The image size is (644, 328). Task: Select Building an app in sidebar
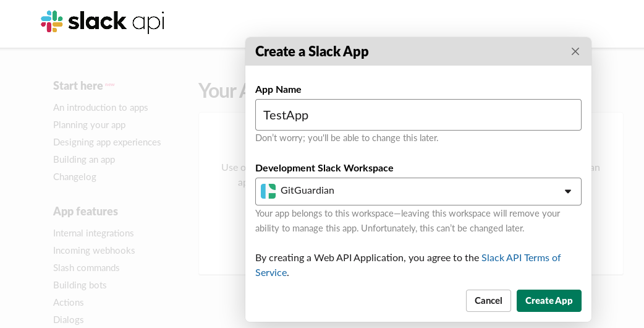click(x=84, y=160)
